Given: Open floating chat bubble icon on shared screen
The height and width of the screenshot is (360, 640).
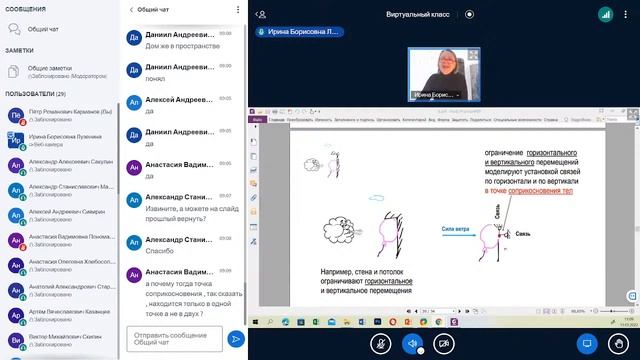Looking at the screenshot, I should coord(632,296).
